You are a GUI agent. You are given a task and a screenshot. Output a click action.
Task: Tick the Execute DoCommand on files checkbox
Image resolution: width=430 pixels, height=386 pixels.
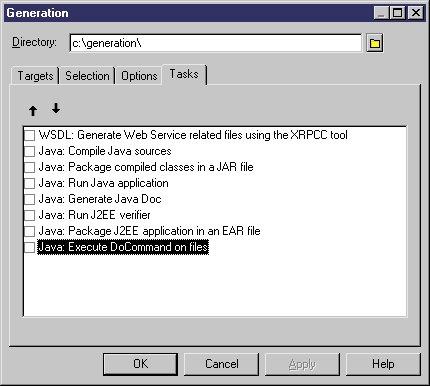[x=29, y=247]
